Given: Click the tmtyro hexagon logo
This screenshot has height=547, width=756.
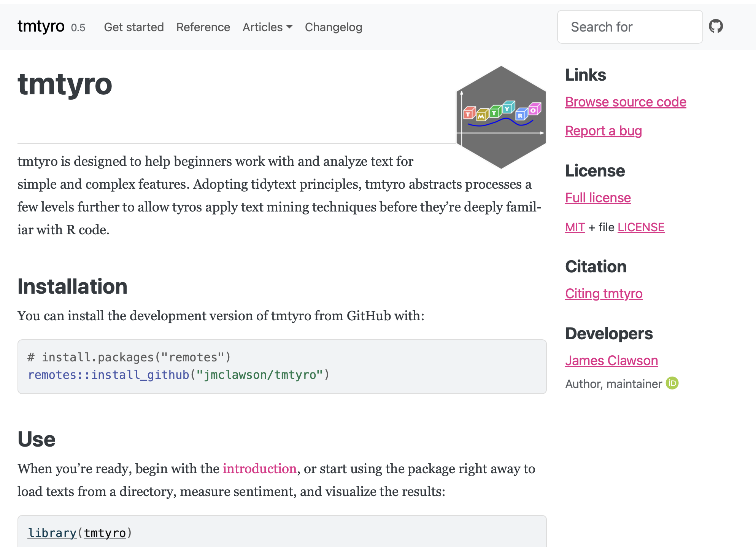Looking at the screenshot, I should pos(501,118).
